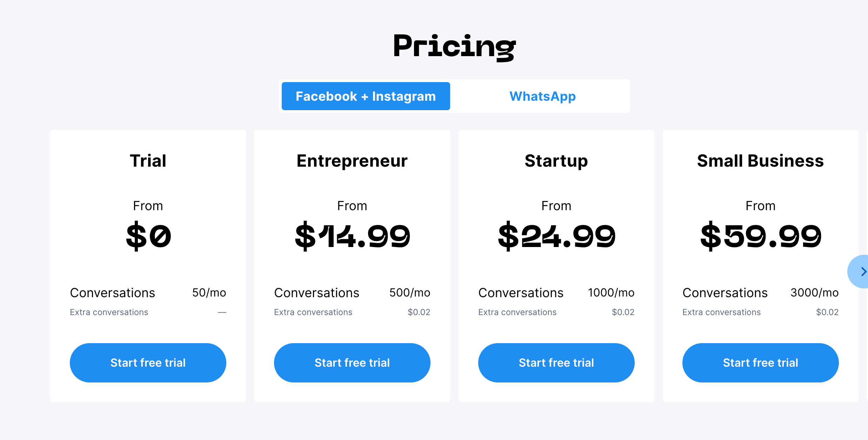Start free trial on the Small Business plan
This screenshot has width=868, height=440.
(x=760, y=362)
